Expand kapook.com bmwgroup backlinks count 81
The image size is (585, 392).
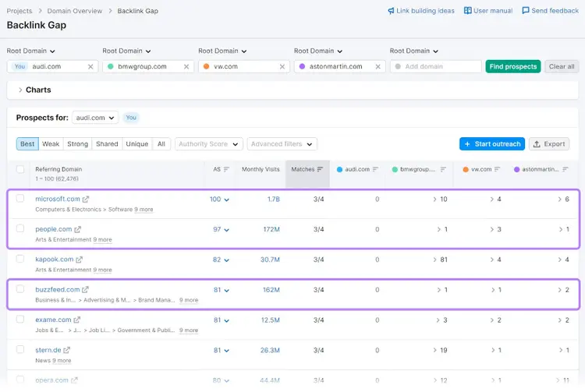tap(440, 260)
